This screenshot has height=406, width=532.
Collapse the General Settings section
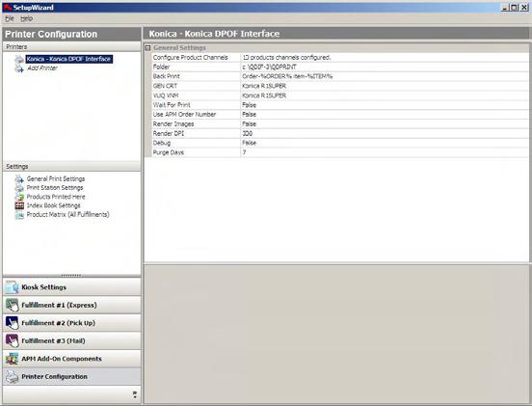point(147,48)
